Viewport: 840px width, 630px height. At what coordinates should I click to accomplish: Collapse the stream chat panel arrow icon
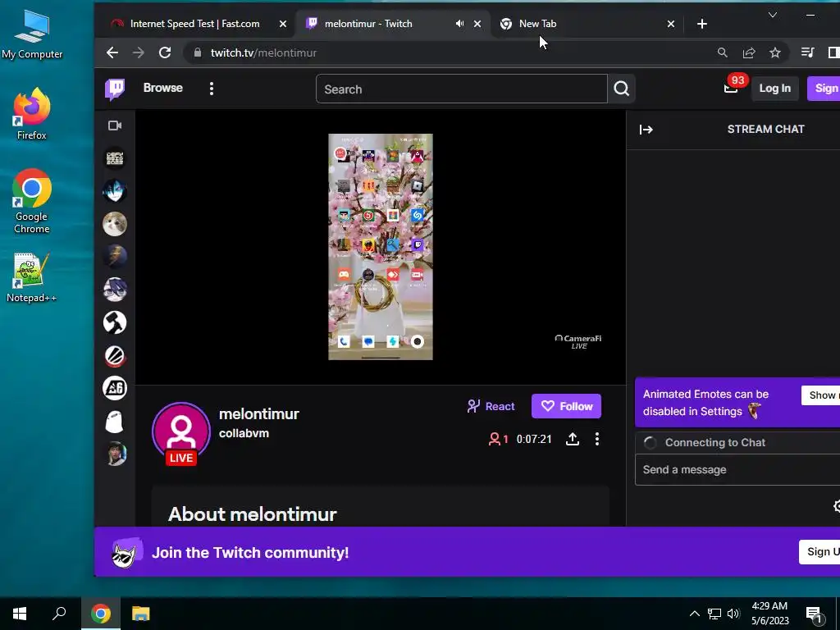(646, 130)
